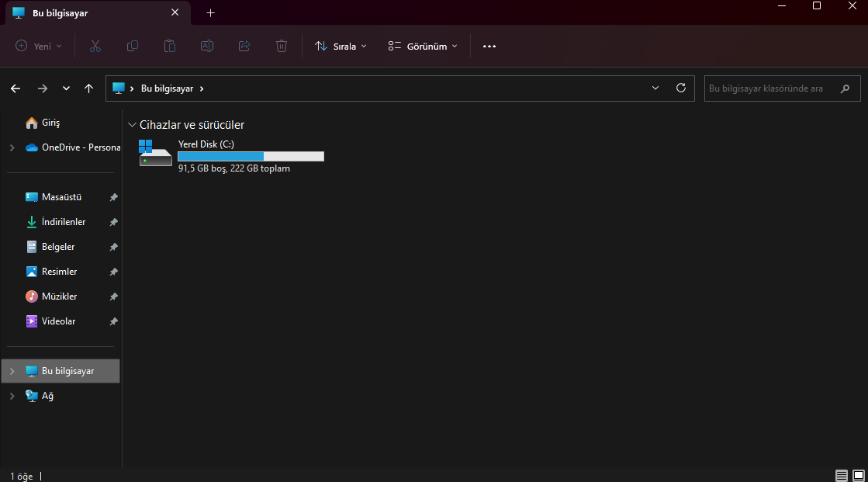Minimize the File Explorer window

(782, 6)
